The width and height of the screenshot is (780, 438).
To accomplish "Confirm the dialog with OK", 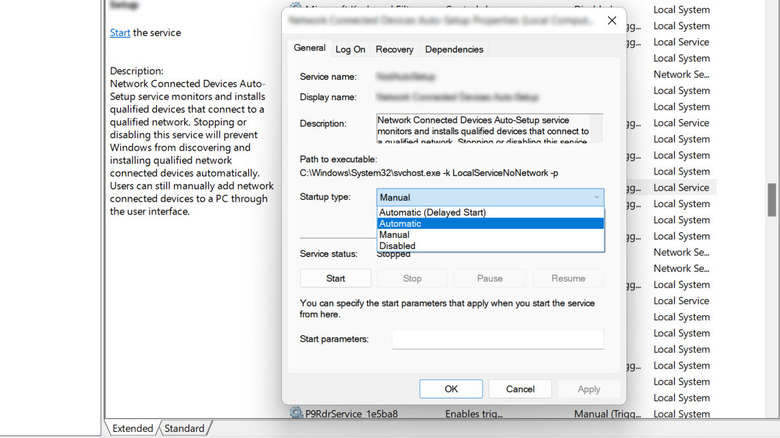I will [451, 389].
